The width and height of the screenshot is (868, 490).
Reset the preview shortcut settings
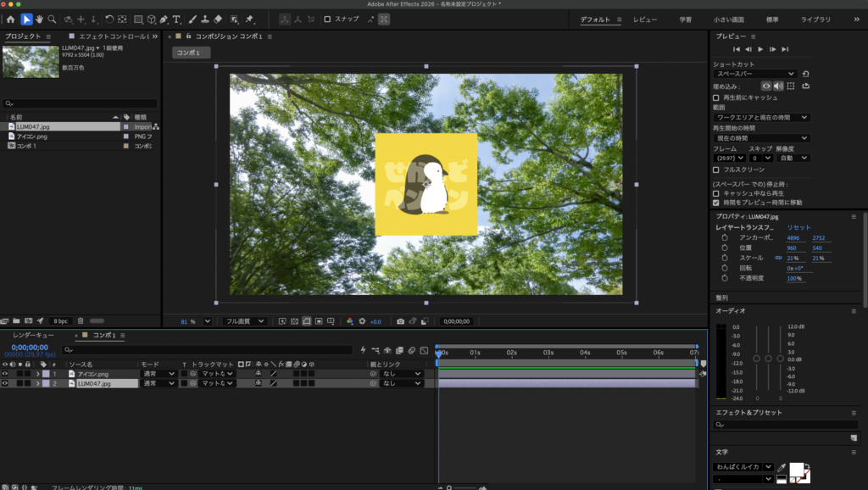pos(806,74)
